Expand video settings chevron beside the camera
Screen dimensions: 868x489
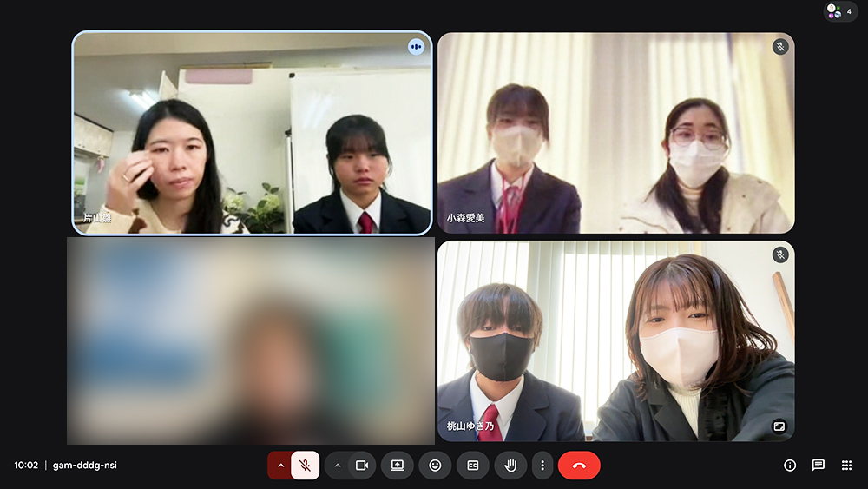(x=338, y=466)
